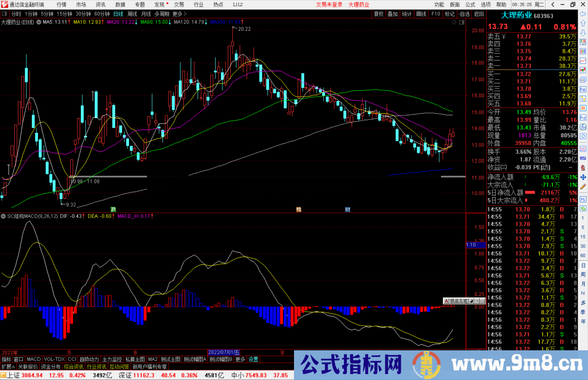The width and height of the screenshot is (588, 380).
Task: Click the F5 sidebar icon
Action: pos(583,199)
